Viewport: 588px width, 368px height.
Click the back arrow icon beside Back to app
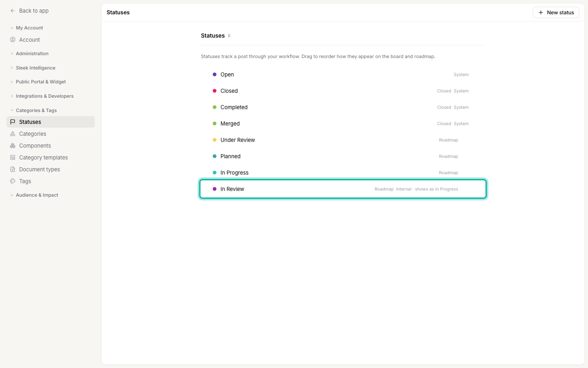pyautogui.click(x=13, y=11)
